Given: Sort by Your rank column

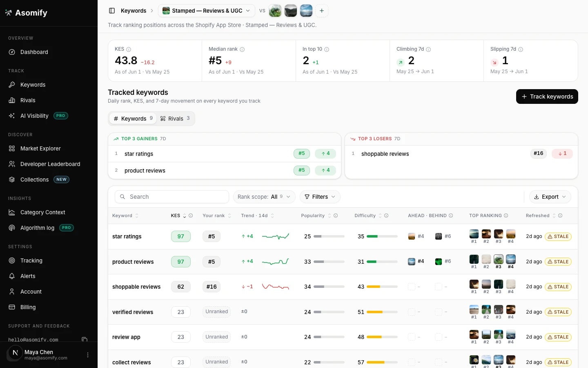Looking at the screenshot, I should pyautogui.click(x=217, y=215).
